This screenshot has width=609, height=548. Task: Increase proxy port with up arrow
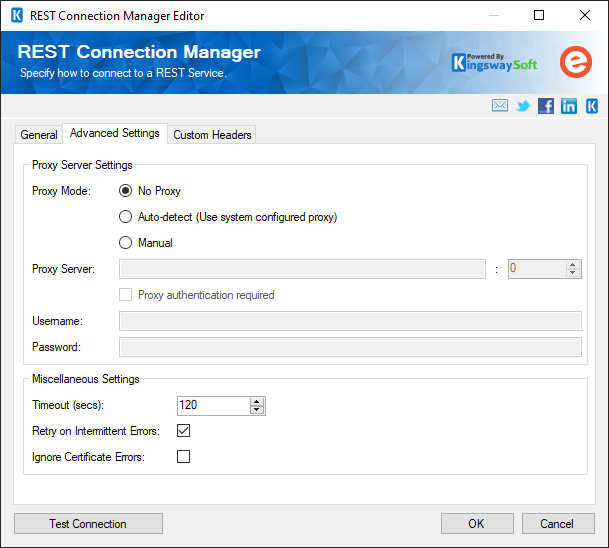click(x=572, y=265)
